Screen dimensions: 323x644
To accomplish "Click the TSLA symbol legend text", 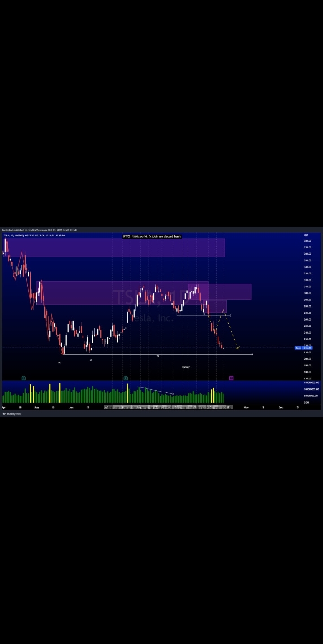I will point(34,235).
